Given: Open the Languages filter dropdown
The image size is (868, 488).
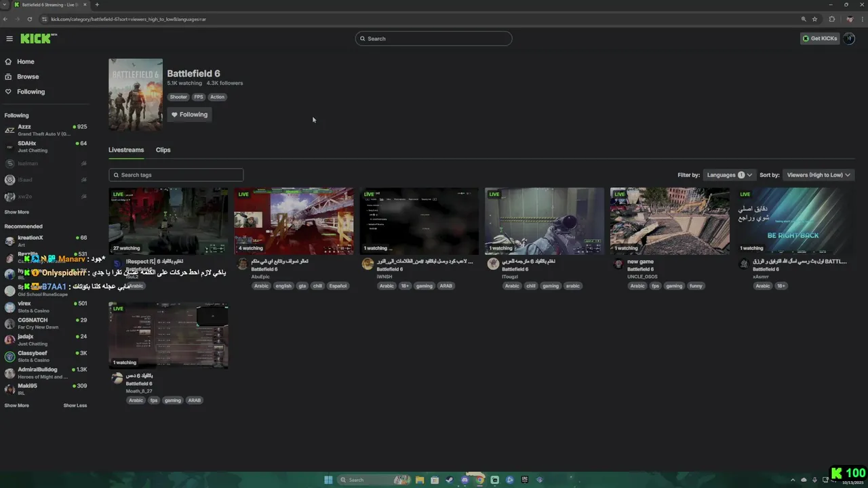Looking at the screenshot, I should pyautogui.click(x=729, y=175).
